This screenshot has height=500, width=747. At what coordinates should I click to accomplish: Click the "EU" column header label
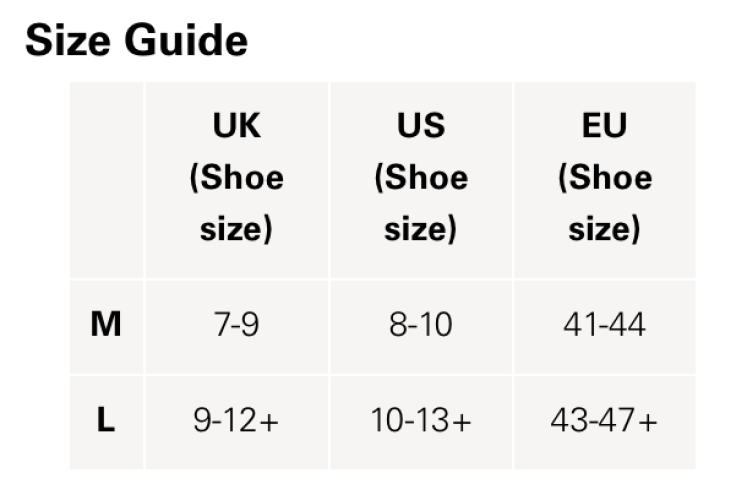point(604,126)
